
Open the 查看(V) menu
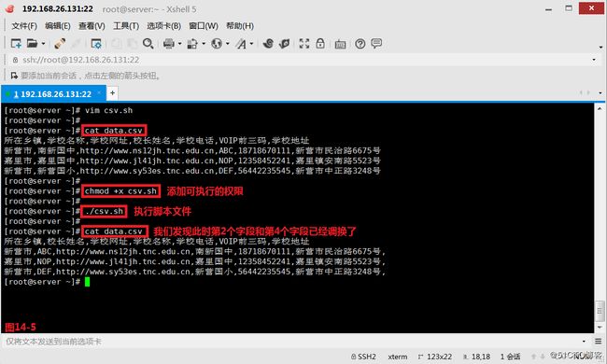coord(92,26)
